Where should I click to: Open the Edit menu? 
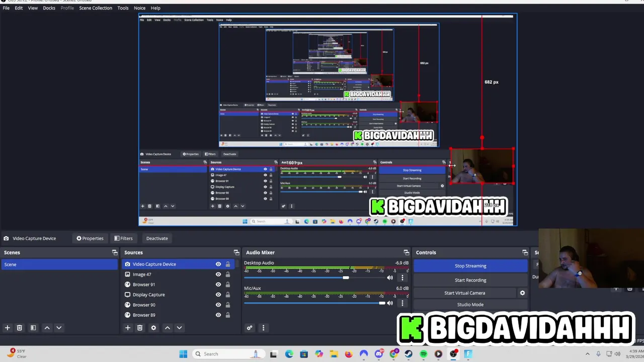pos(19,8)
